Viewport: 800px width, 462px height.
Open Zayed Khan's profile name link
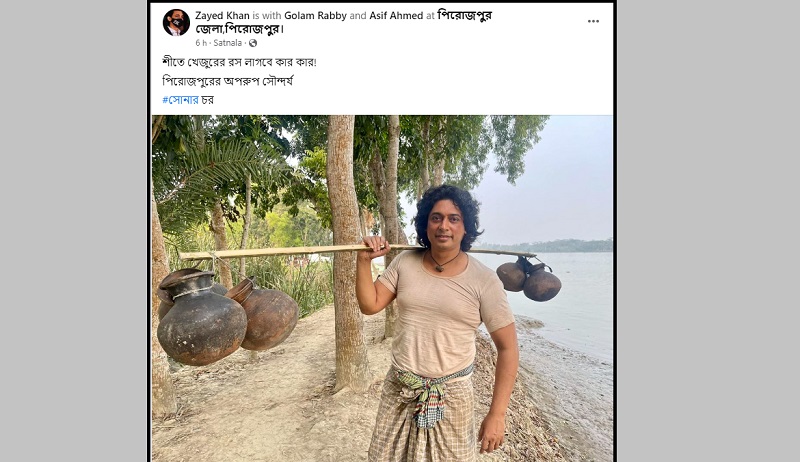coord(222,16)
